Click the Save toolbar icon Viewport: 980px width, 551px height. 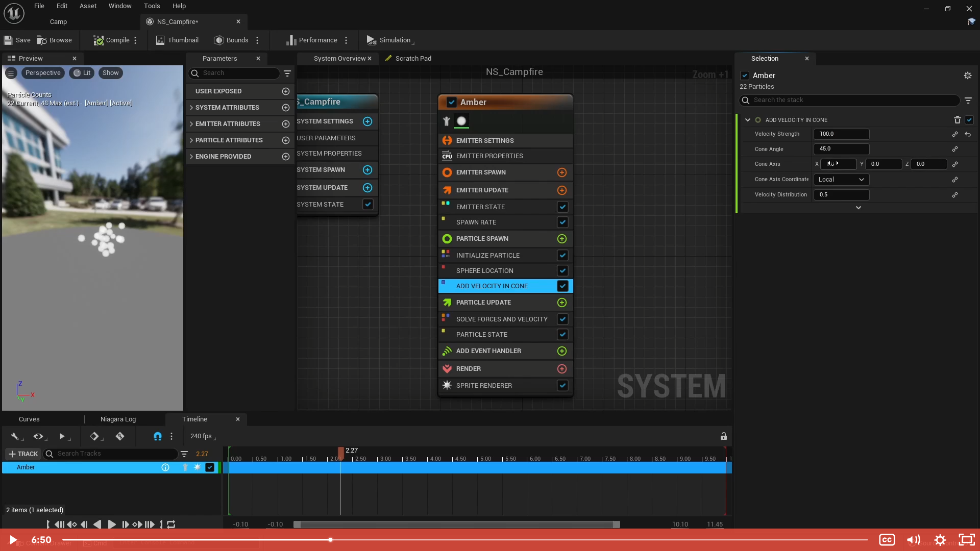[x=9, y=40]
